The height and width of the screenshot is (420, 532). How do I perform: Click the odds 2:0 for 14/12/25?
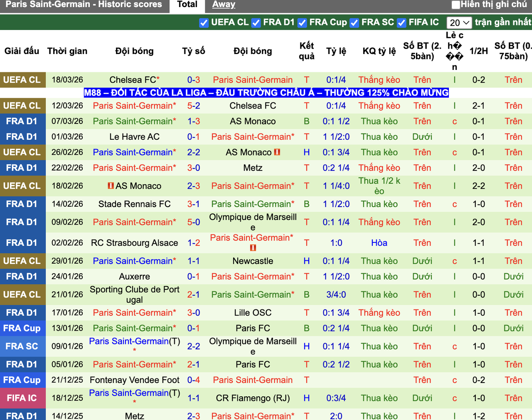pos(336,415)
